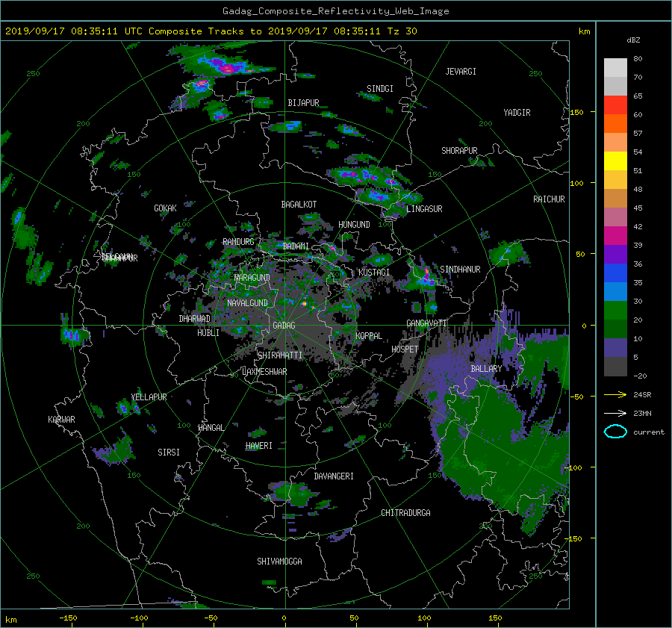672x628 pixels.
Task: Click the dBZ legend heading
Action: [x=633, y=40]
